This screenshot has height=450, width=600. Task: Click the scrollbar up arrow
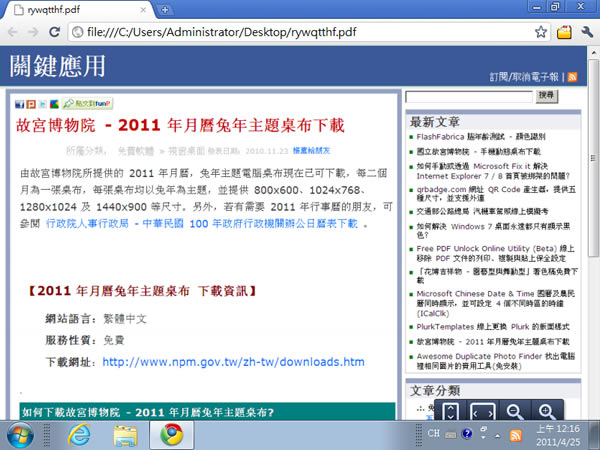click(x=593, y=52)
